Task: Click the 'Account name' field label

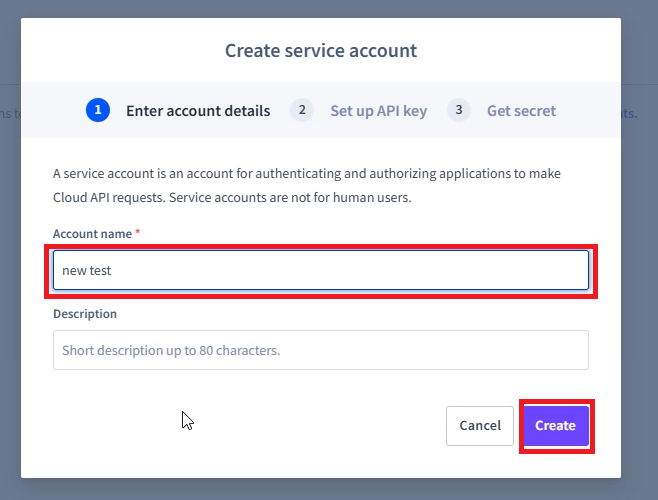Action: [92, 234]
